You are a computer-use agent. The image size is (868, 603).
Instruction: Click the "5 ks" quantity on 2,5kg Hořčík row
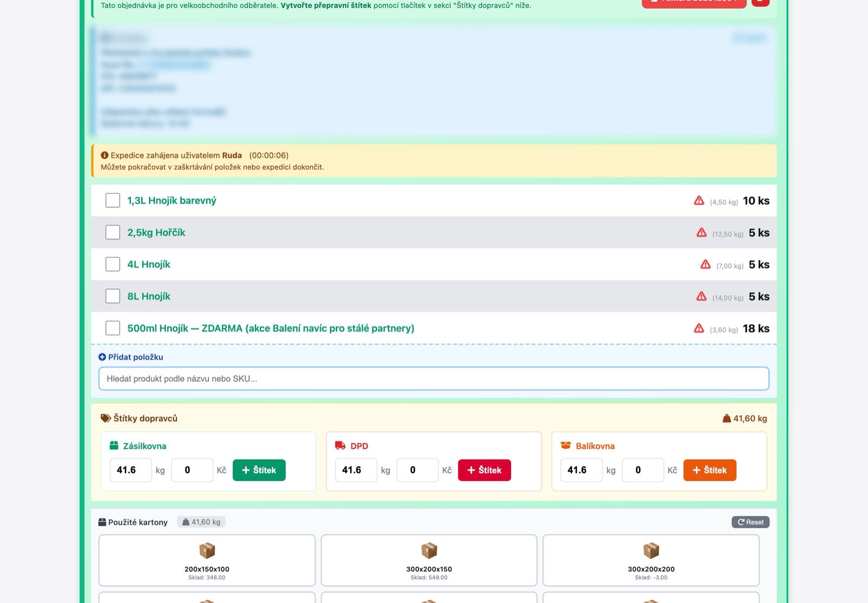point(759,233)
